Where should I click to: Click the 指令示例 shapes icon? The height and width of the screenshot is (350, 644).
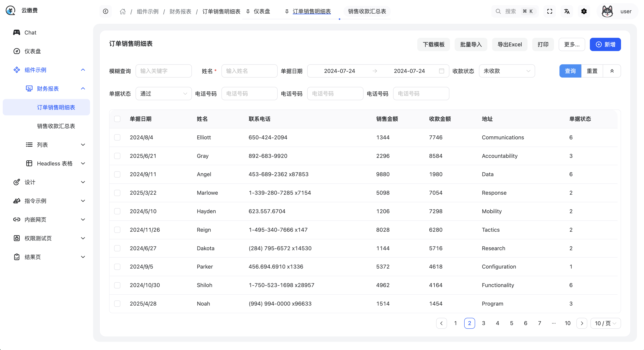17,201
